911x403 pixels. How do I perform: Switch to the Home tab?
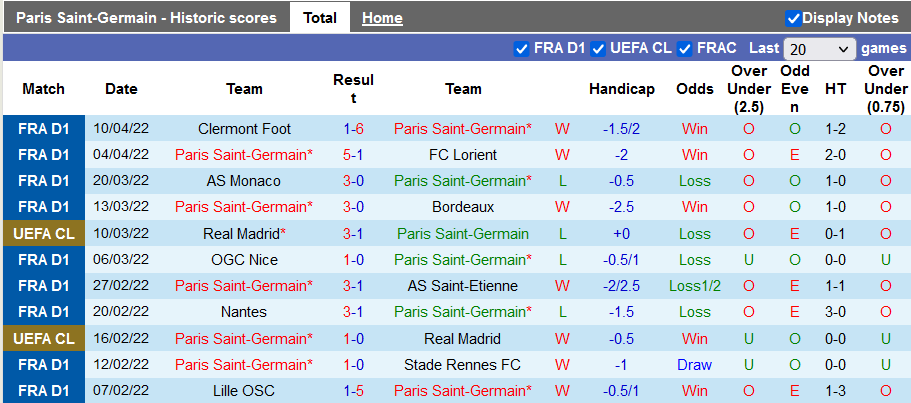[382, 18]
